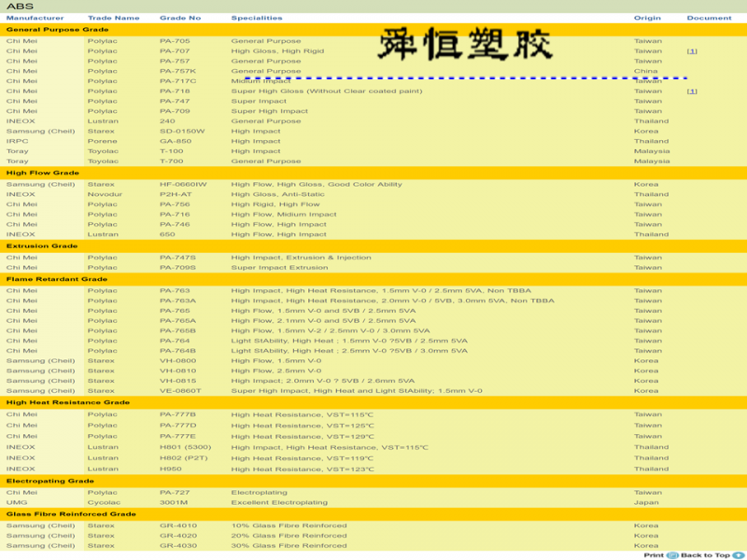747x560 pixels.
Task: Click Lustran grade number 240
Action: [167, 121]
